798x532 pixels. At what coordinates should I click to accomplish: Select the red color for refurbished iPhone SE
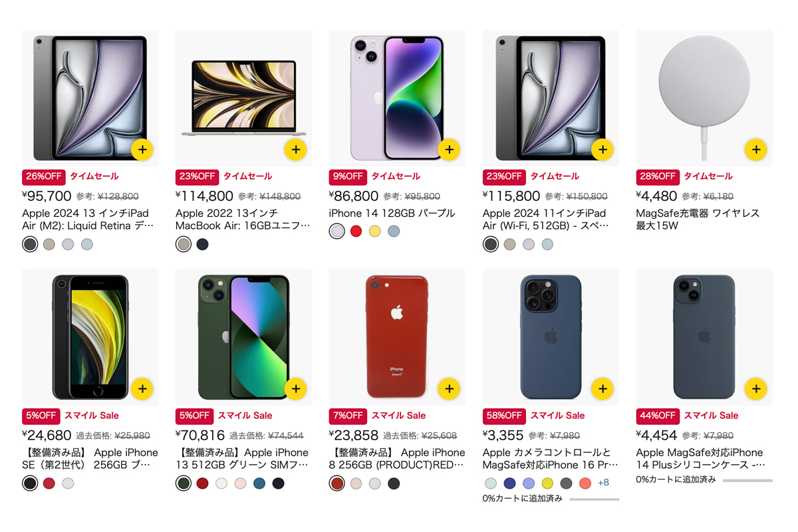coord(48,483)
